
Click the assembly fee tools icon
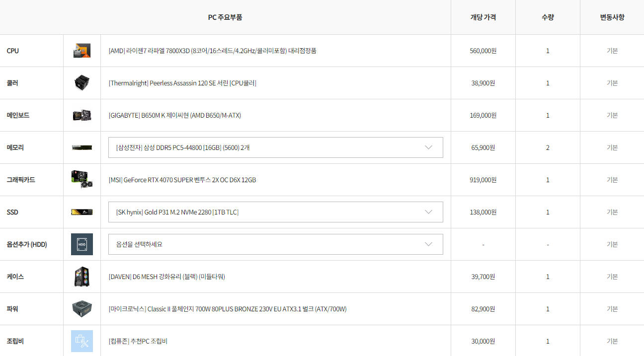coord(82,341)
